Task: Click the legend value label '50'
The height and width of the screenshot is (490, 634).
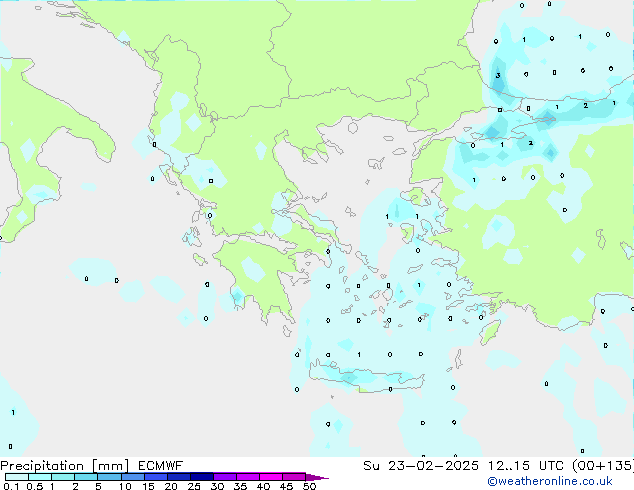Action: (x=309, y=486)
